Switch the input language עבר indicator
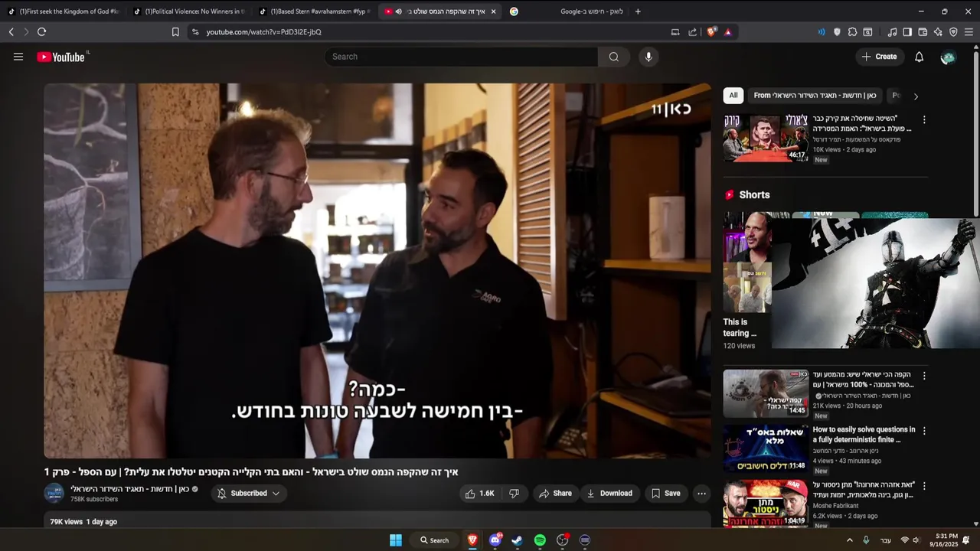Viewport: 980px width, 551px height. [x=886, y=540]
